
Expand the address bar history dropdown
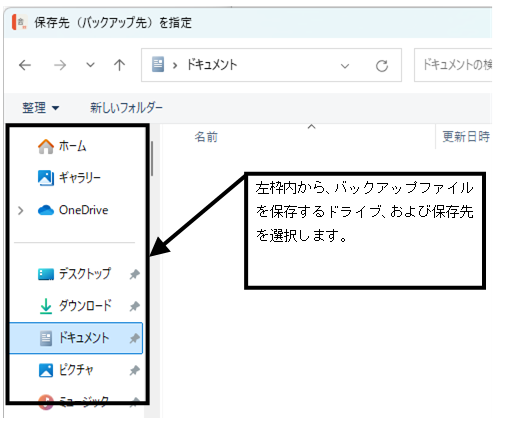(x=345, y=66)
